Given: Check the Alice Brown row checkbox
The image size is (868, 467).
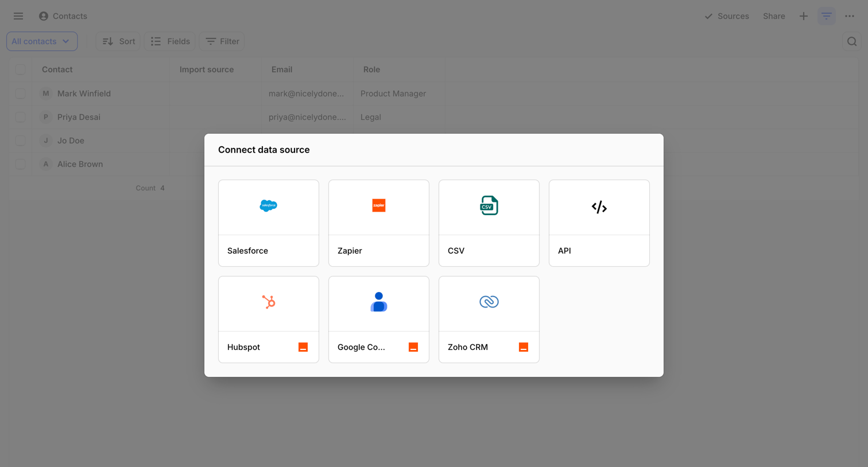Looking at the screenshot, I should point(20,164).
